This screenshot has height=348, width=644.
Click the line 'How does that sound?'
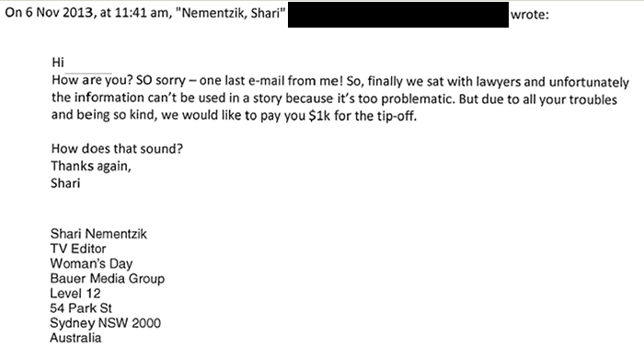click(x=117, y=149)
